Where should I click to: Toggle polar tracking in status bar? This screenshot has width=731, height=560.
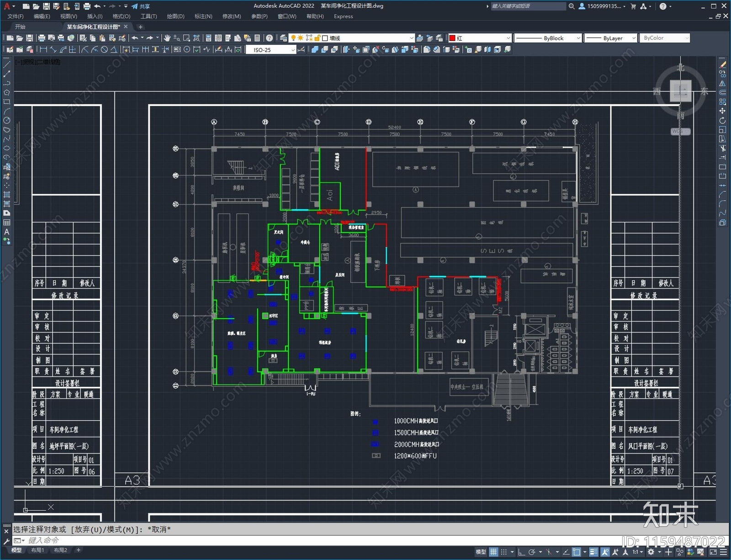532,552
